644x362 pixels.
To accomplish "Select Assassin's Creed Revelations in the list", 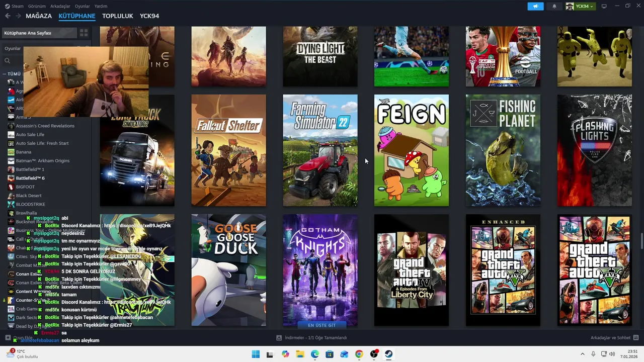I will 45,126.
